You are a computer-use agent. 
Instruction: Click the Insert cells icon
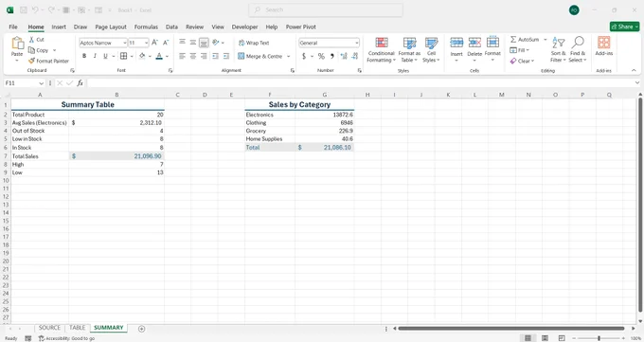coord(456,43)
